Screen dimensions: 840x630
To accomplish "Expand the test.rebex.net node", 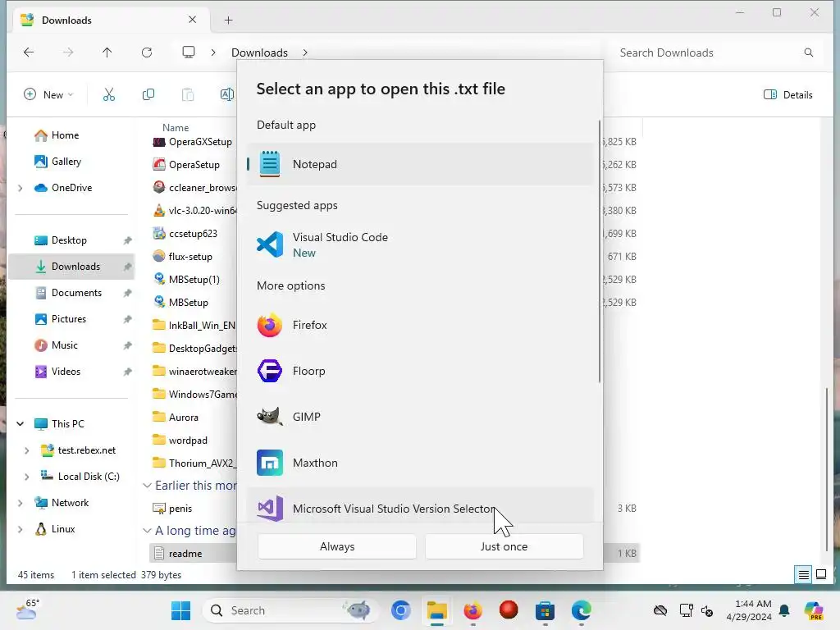I will [27, 450].
